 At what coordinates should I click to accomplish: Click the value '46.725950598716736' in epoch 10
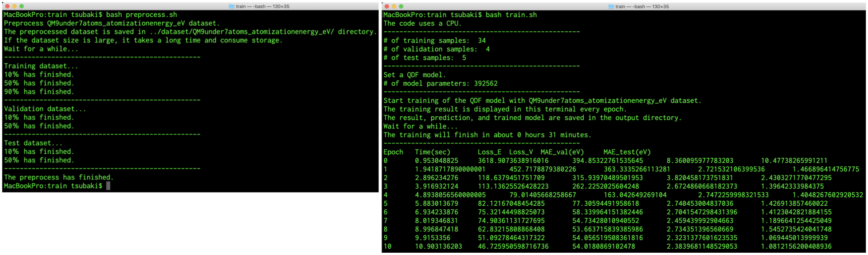click(513, 247)
